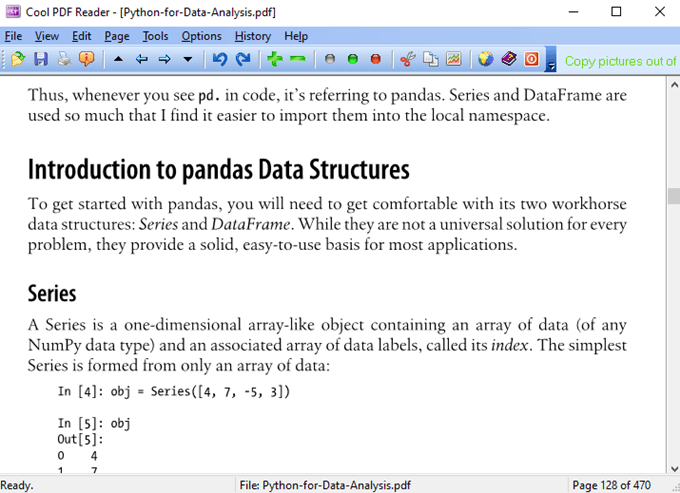The height and width of the screenshot is (493, 680).
Task: Select the scissors crop tool
Action: (x=408, y=59)
